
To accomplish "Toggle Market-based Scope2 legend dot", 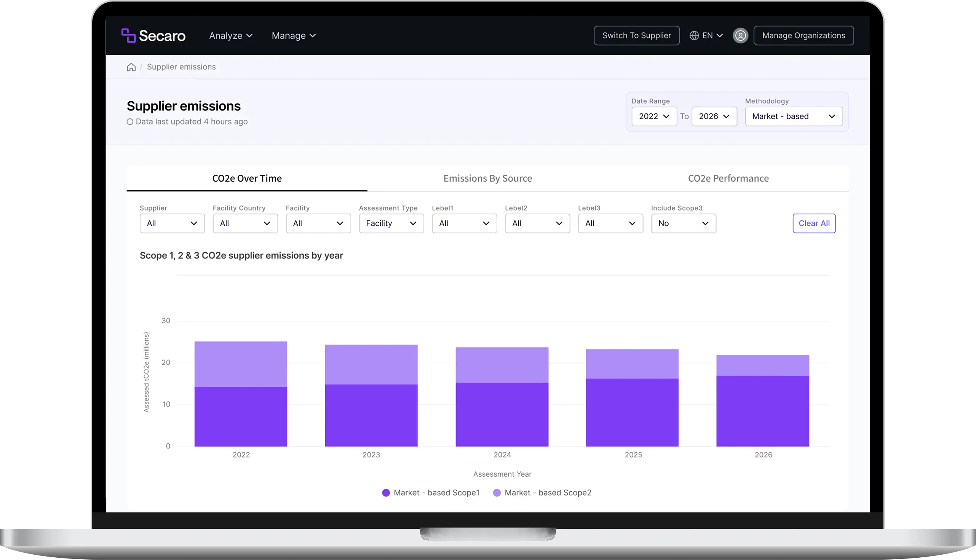I will [497, 493].
